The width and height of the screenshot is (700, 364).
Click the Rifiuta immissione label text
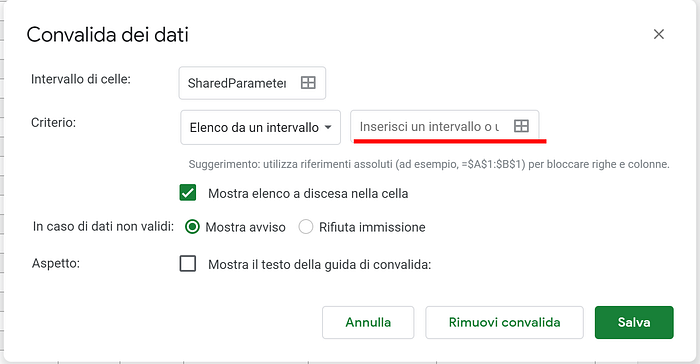[372, 227]
